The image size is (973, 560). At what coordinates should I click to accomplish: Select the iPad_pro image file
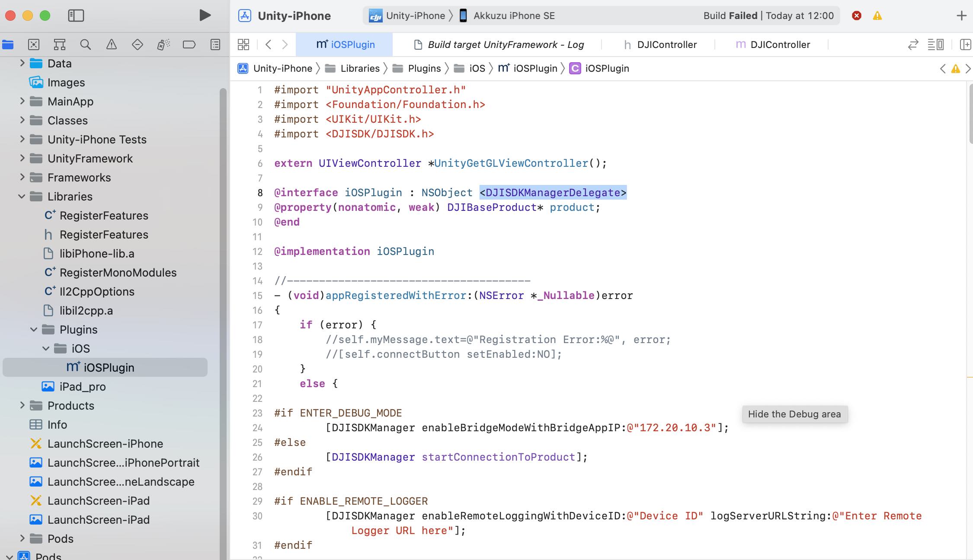[74, 386]
